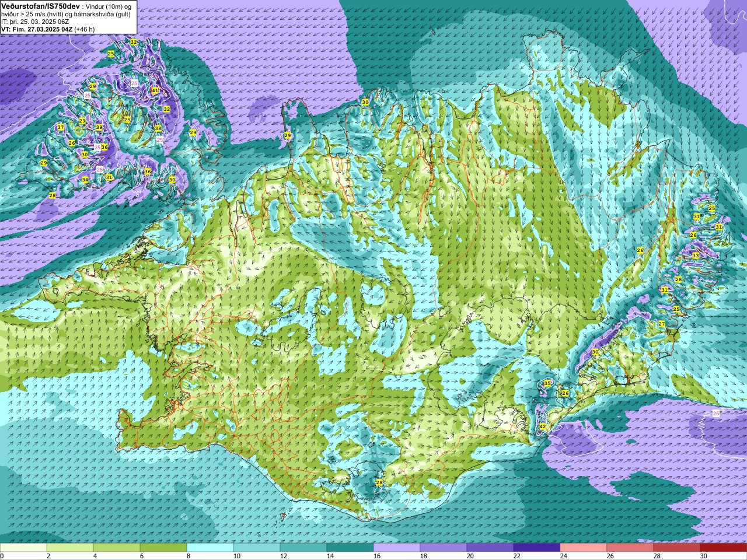The height and width of the screenshot is (560, 747).
Task: Click the legend scale value 12
Action: (283, 556)
